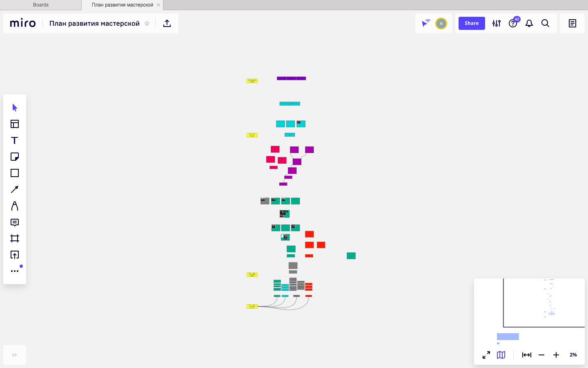Activate the Comment tool
Screen dimensions: 588x368
[x=15, y=222]
